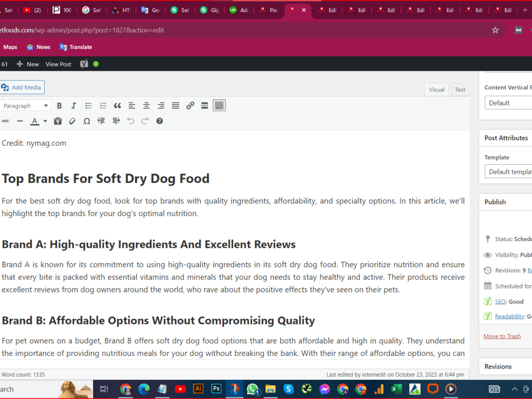Image resolution: width=532 pixels, height=399 pixels.
Task: Open a new browser tab
Action: pos(525,10)
